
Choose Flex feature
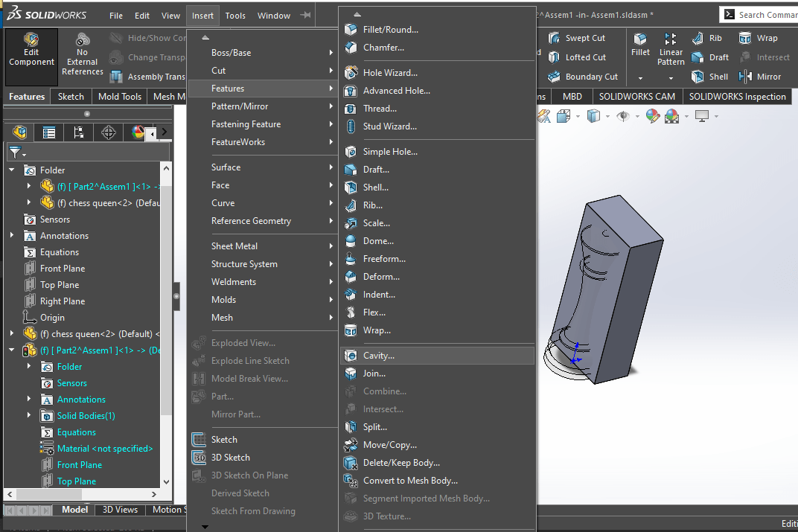click(437, 313)
